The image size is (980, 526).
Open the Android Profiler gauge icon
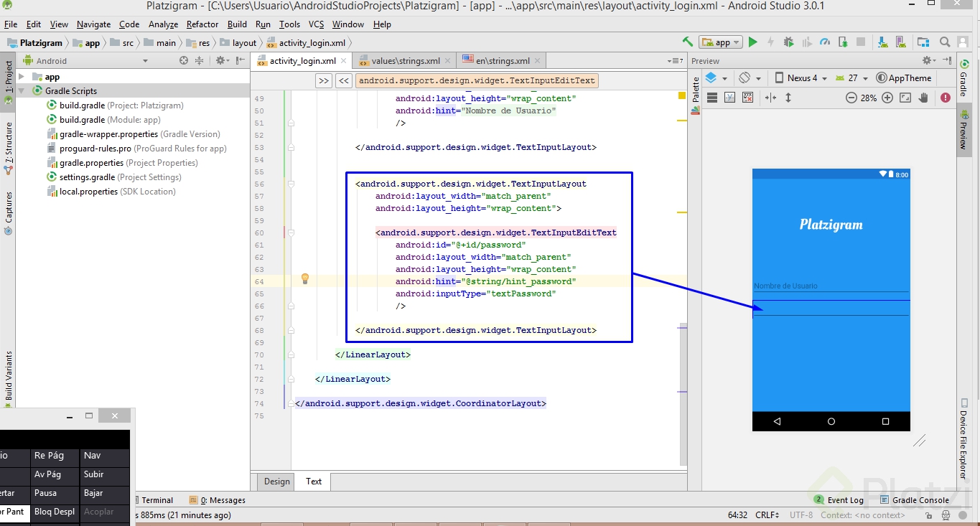(x=825, y=42)
